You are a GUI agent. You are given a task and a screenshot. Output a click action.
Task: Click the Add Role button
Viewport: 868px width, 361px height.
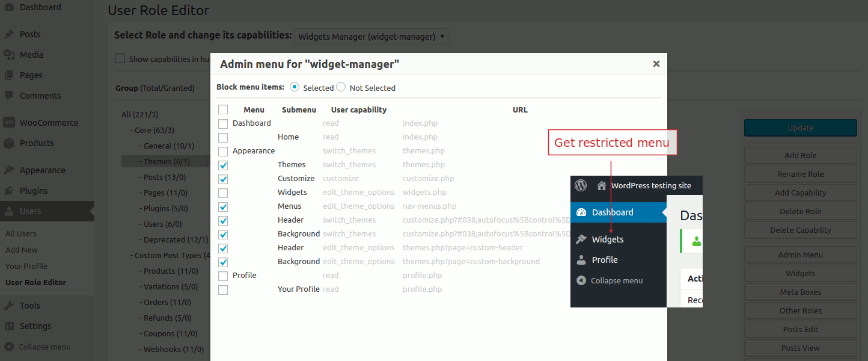point(801,155)
